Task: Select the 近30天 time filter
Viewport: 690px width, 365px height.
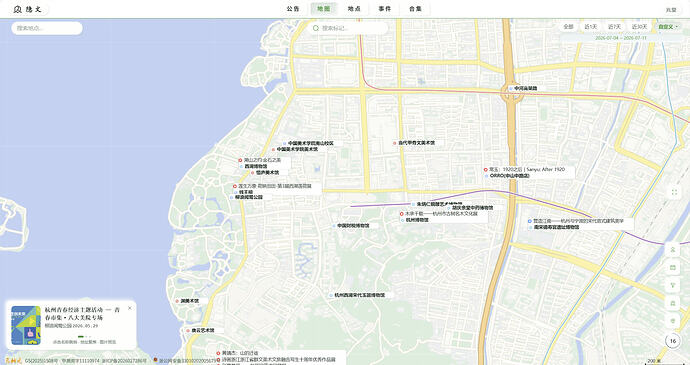Action: pos(639,27)
